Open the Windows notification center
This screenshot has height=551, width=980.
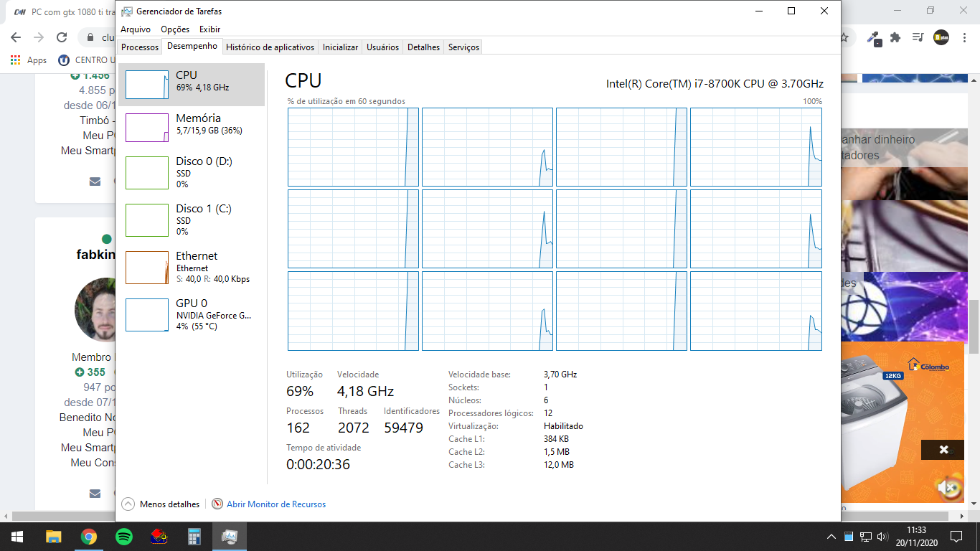point(956,537)
